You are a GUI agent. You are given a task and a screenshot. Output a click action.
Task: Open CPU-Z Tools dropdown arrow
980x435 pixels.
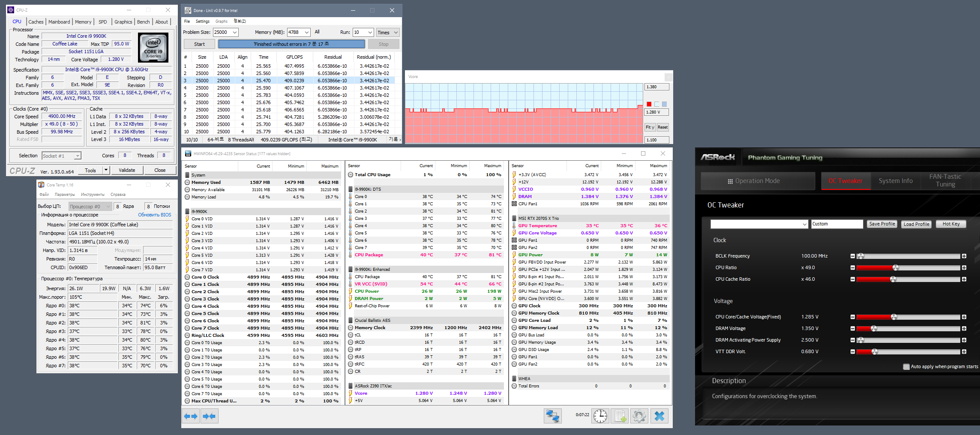point(106,170)
